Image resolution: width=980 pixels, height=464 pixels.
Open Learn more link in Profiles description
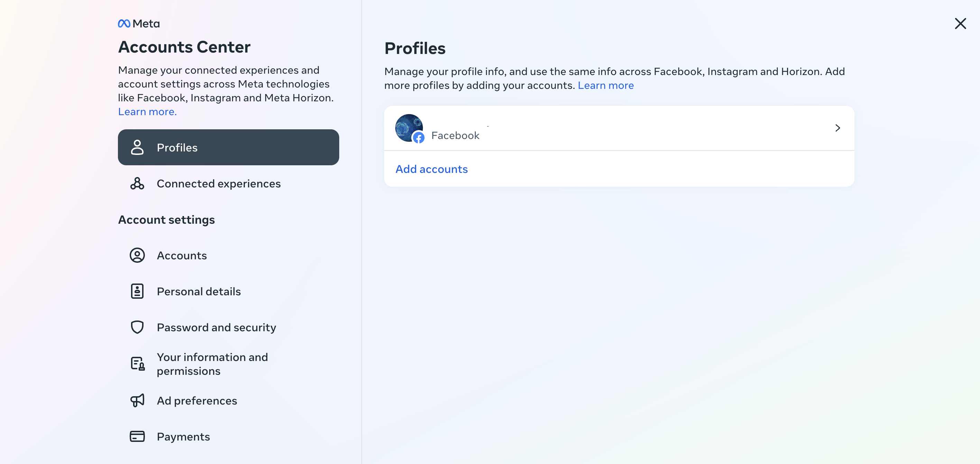coord(605,85)
